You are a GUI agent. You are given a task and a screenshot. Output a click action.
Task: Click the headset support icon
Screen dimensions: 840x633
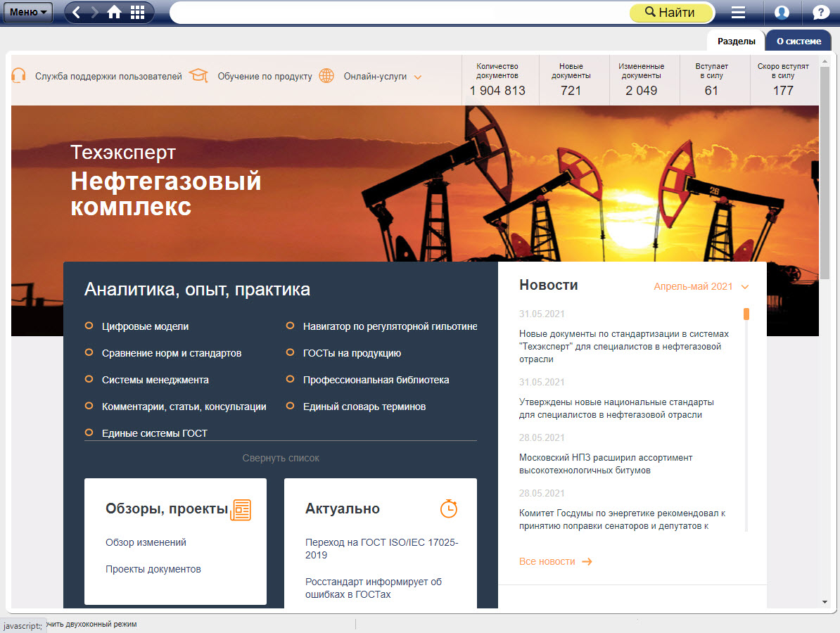[x=19, y=75]
